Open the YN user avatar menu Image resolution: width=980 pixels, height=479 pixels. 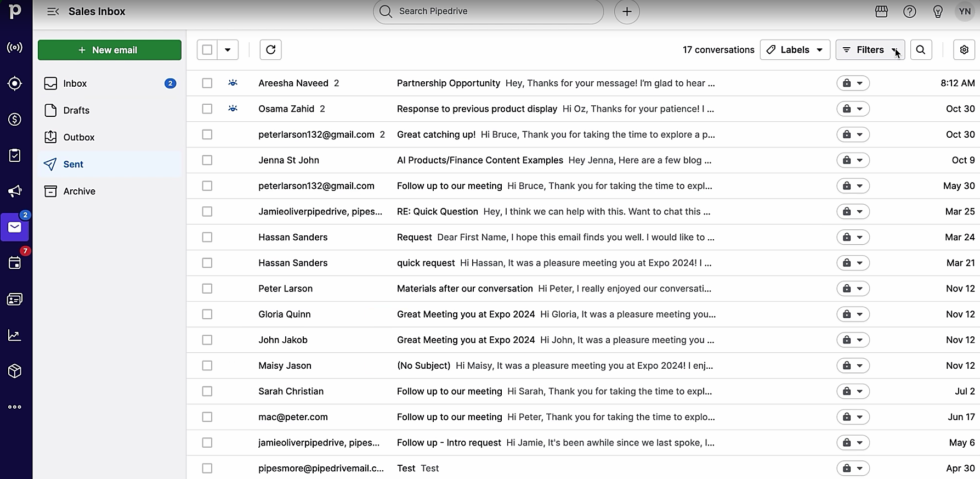(965, 12)
